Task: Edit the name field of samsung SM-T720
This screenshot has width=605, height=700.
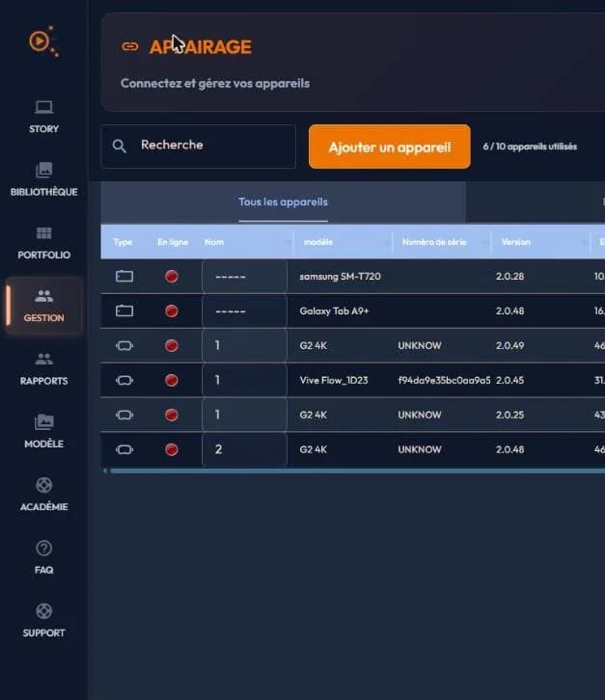Action: (x=244, y=277)
